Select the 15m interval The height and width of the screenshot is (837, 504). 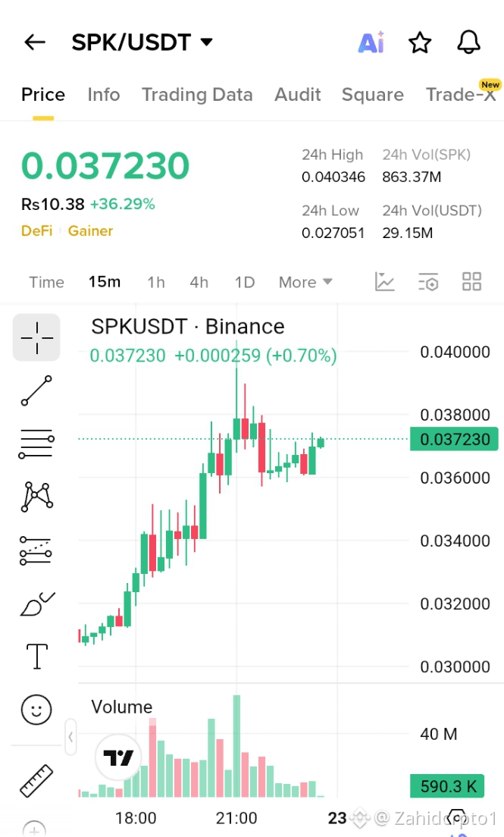(x=105, y=282)
